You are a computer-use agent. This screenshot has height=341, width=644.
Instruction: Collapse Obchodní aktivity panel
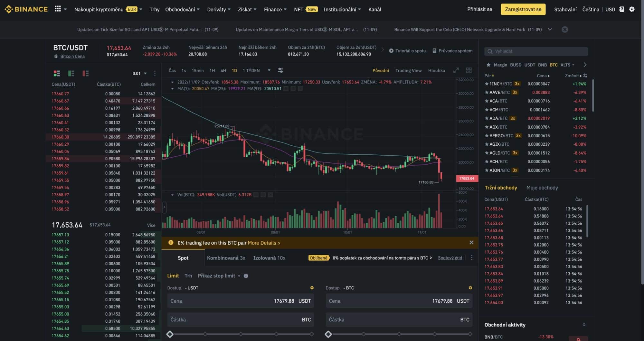pyautogui.click(x=584, y=325)
